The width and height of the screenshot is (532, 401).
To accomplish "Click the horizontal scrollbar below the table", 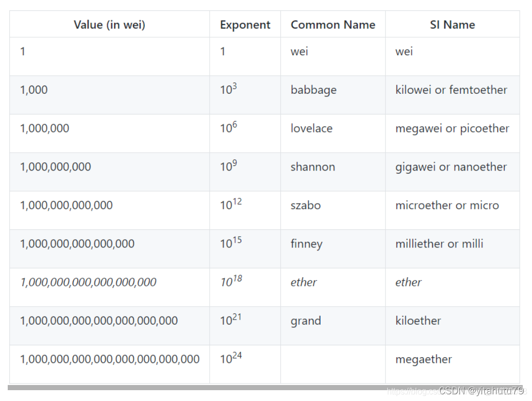I will point(264,388).
